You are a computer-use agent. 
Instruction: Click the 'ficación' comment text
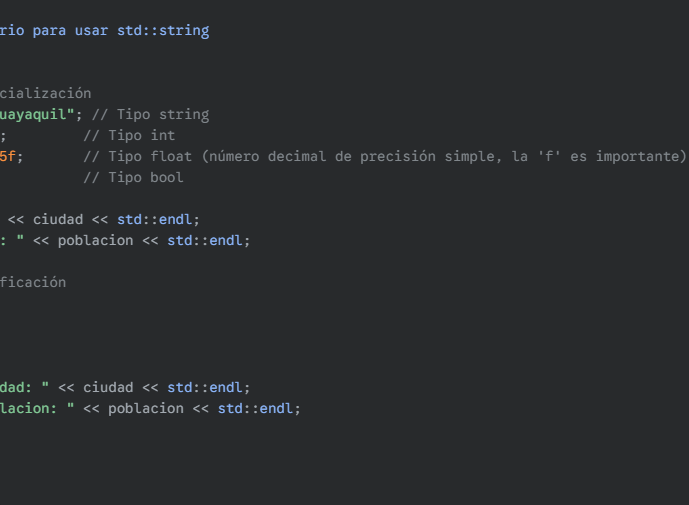(33, 282)
